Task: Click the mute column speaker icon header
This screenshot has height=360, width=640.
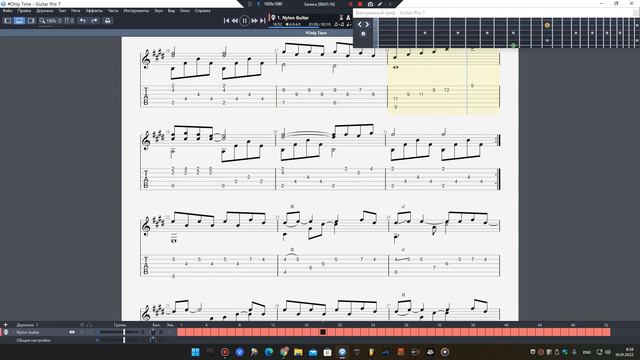Action: [x=82, y=325]
